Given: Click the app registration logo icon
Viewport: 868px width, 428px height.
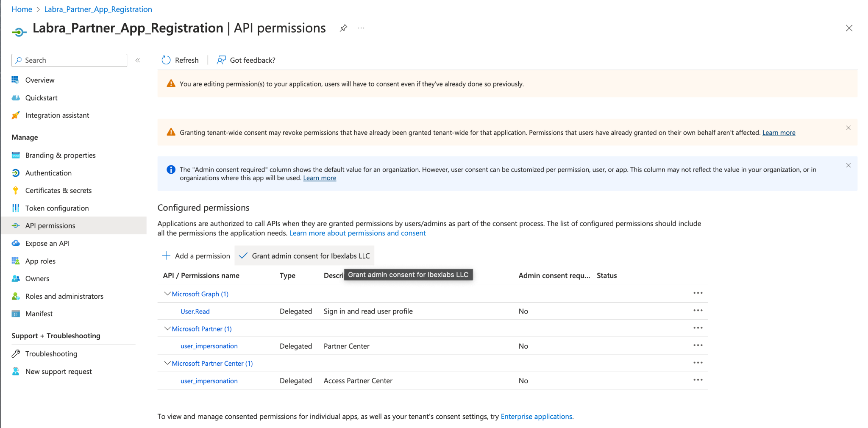Looking at the screenshot, I should click(19, 31).
